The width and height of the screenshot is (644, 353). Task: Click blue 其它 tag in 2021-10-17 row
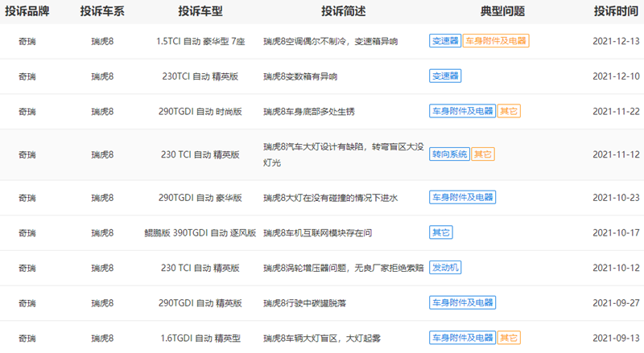[440, 232]
